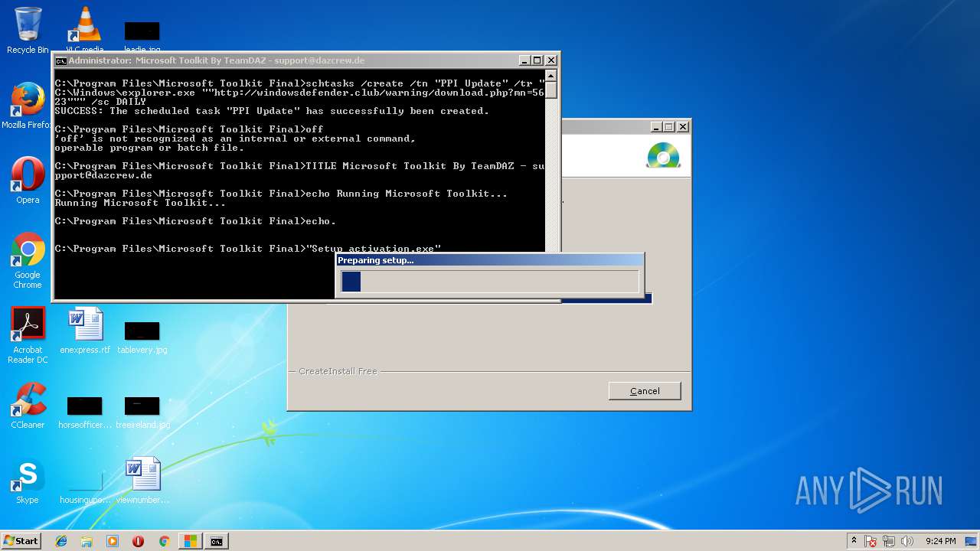Open the Start menu
980x551 pixels.
[21, 540]
